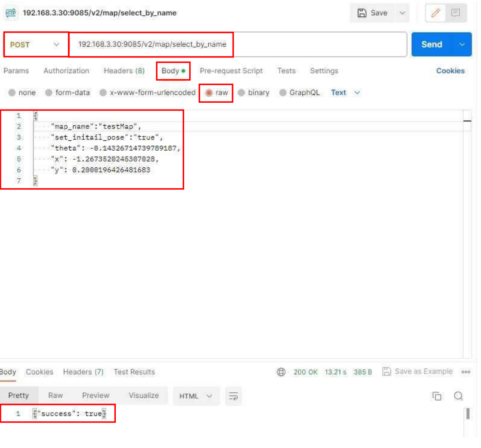Select the GraphQL radio option

coord(283,93)
